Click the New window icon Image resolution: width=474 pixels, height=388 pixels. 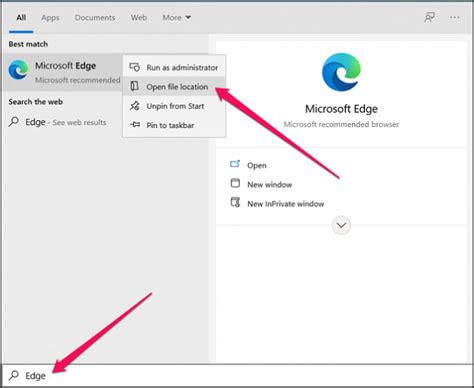pos(235,183)
